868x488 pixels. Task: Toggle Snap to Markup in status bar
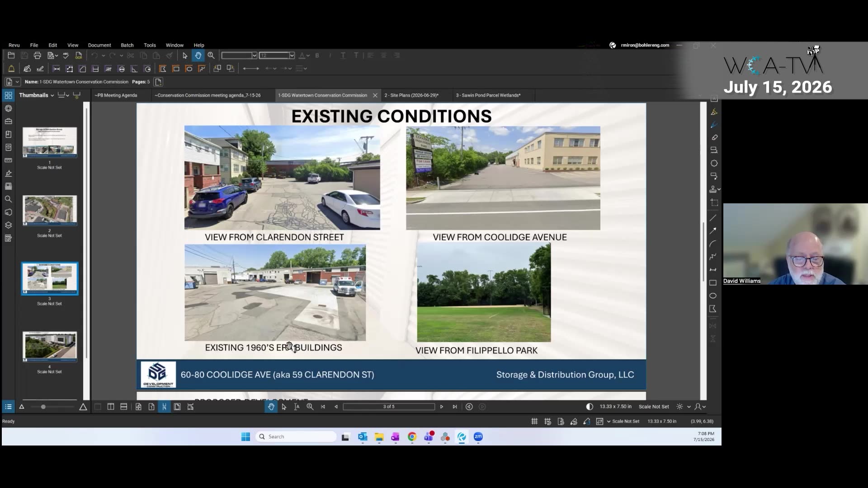click(x=574, y=422)
